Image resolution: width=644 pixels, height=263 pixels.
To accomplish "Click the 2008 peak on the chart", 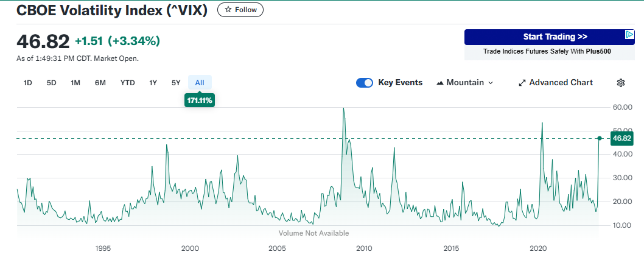I will (343, 109).
